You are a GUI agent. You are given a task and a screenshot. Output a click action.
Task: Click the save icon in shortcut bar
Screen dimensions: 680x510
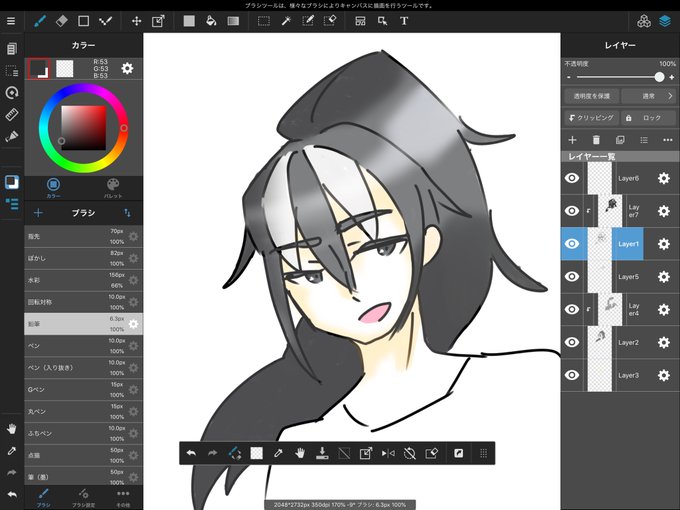(x=322, y=454)
